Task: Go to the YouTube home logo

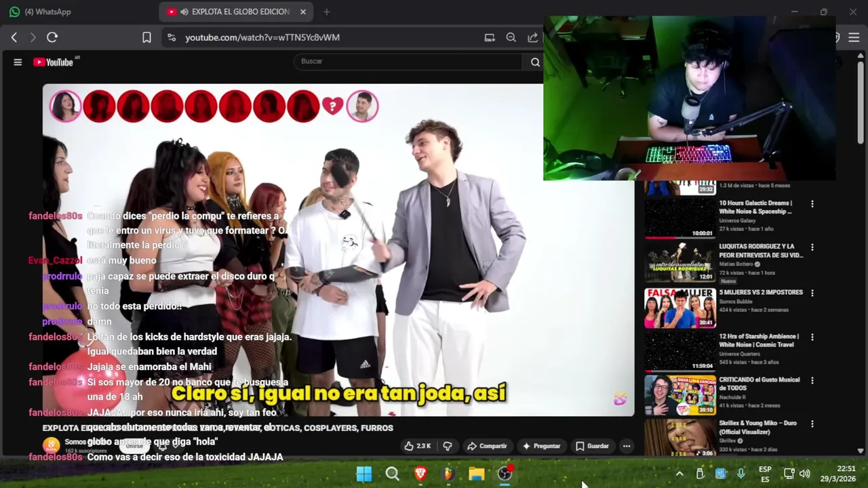Action: (x=54, y=62)
